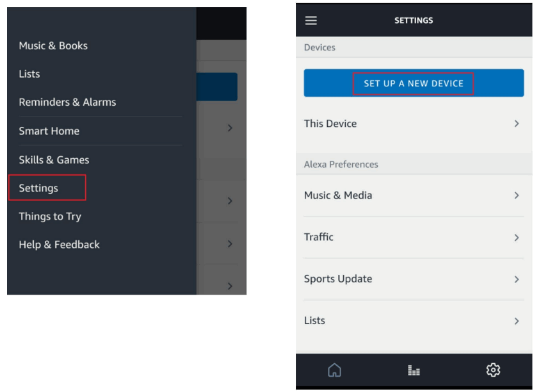Screen dimensions: 534x392
Task: Open the Music & Media chevron
Action: [414, 195]
